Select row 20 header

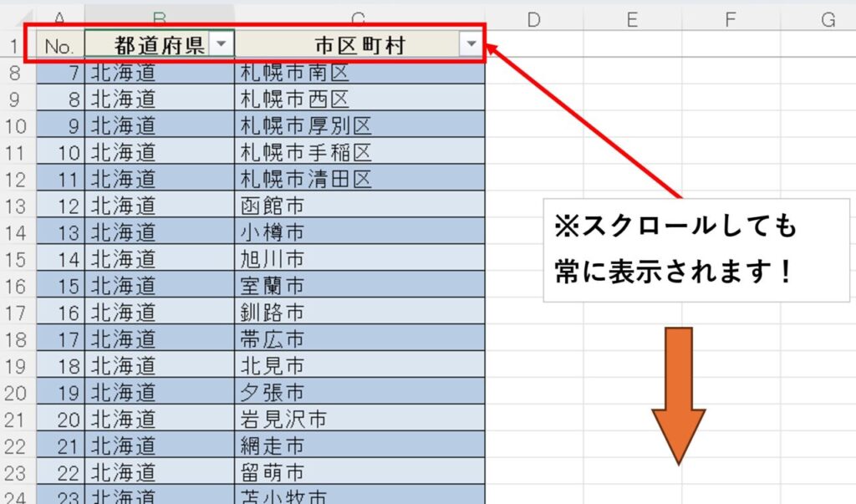(17, 393)
